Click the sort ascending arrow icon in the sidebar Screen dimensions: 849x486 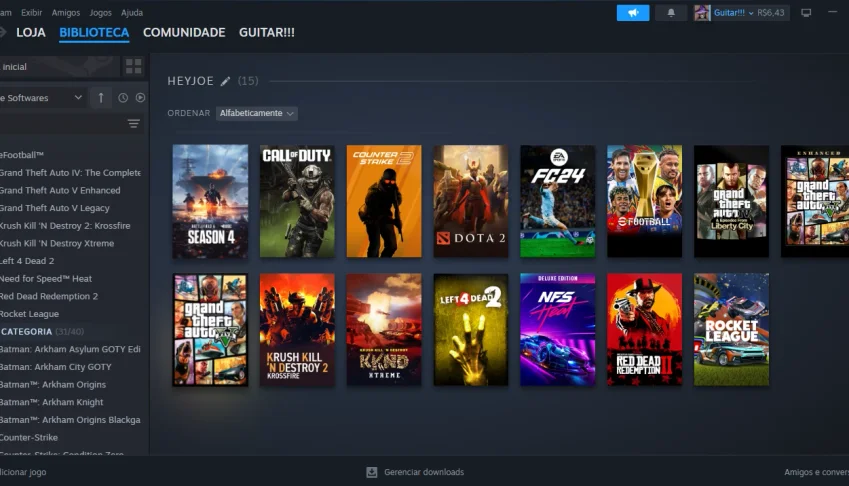tap(101, 97)
